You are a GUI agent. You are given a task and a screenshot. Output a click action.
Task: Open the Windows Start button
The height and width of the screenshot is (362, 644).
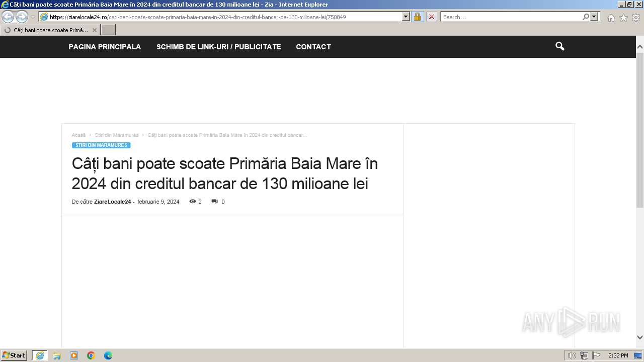tap(14, 355)
